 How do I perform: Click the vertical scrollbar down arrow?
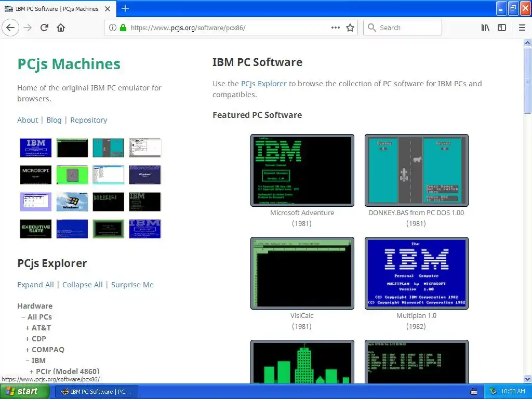coord(527,379)
